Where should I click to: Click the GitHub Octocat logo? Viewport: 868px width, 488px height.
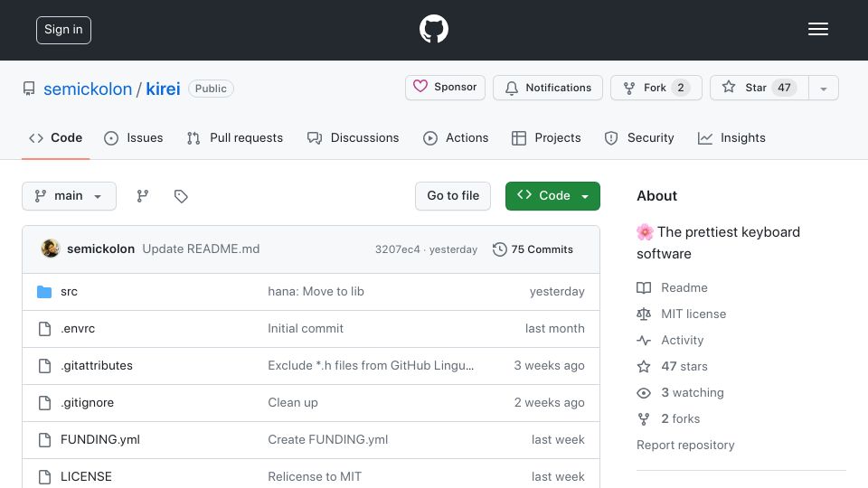[x=433, y=29]
